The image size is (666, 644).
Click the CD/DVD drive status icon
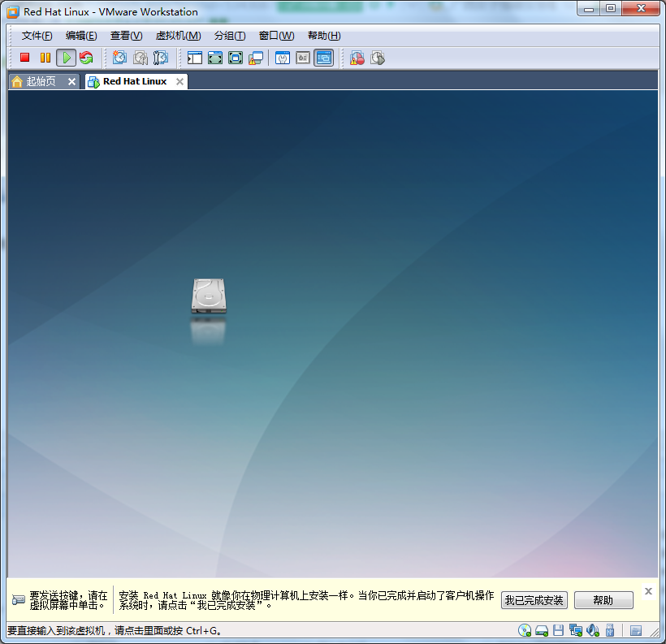(525, 630)
